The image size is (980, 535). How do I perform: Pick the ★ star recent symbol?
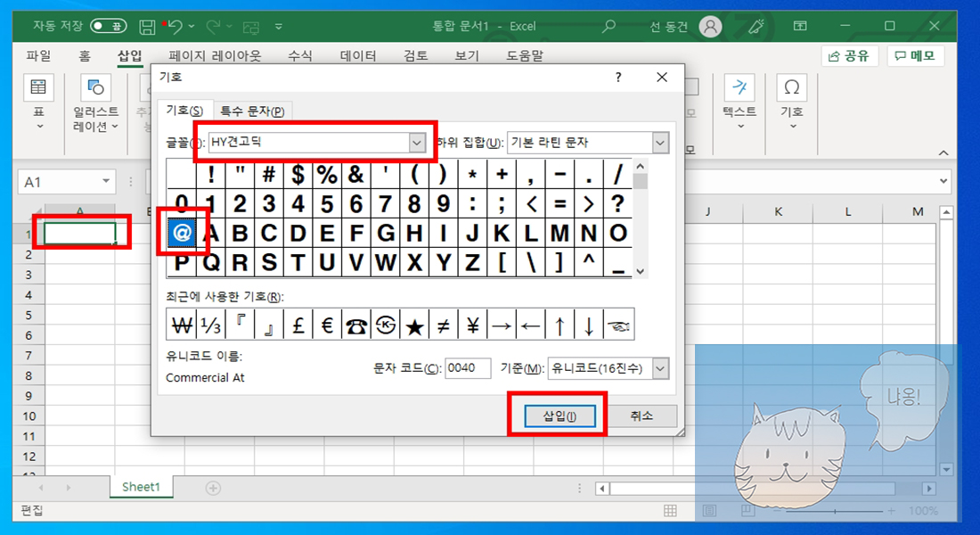click(414, 325)
